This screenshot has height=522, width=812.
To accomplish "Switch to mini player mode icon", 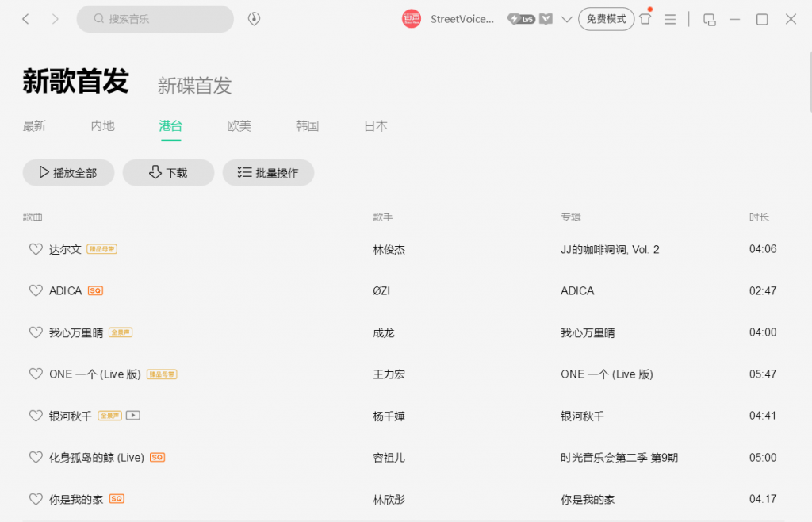I will click(710, 19).
